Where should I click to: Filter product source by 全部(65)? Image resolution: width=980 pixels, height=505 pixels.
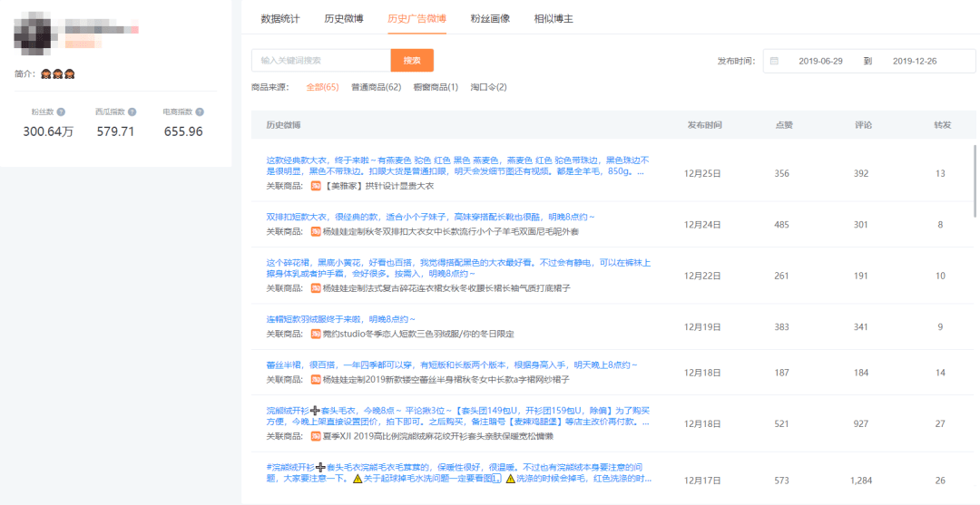point(322,87)
